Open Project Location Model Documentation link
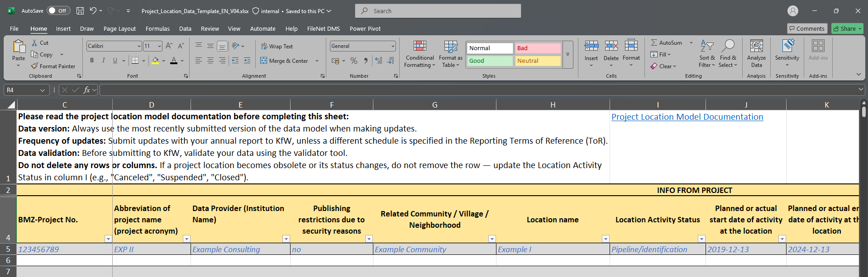The height and width of the screenshot is (277, 868). click(687, 117)
